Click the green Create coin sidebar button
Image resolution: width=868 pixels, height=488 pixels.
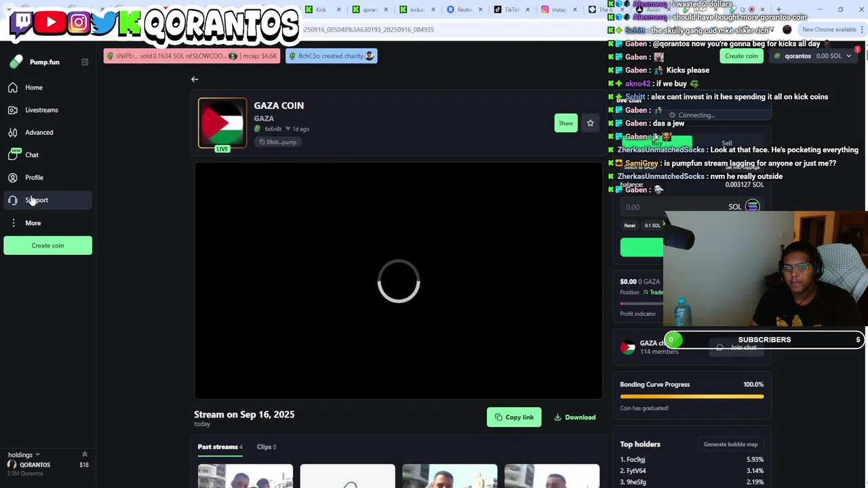[47, 245]
